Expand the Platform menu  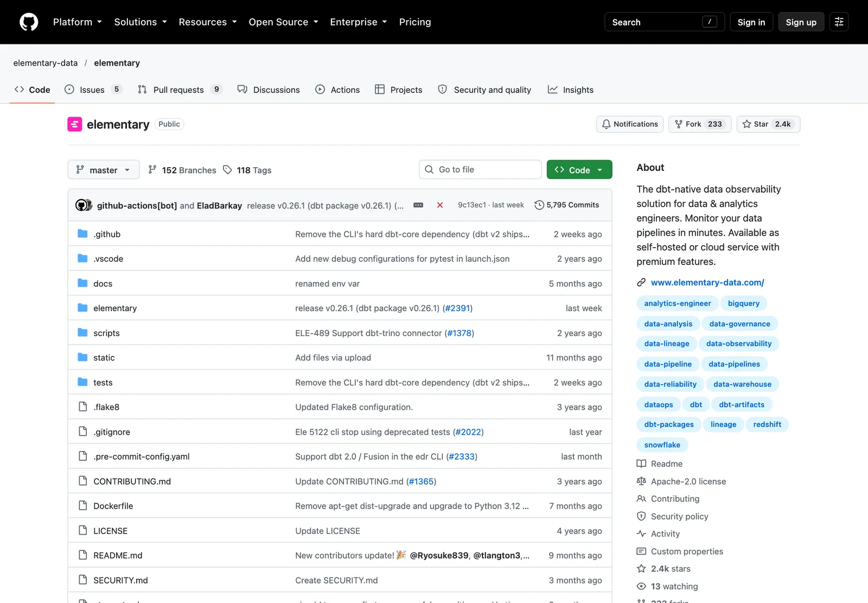pyautogui.click(x=78, y=22)
